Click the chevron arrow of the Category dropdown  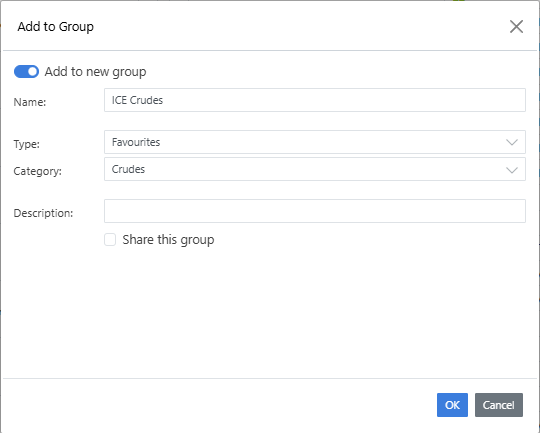click(512, 169)
